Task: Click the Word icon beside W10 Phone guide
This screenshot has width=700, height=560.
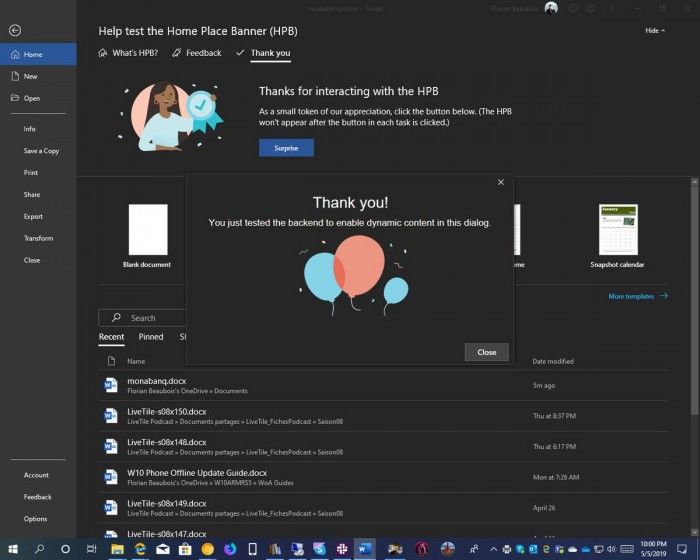Action: (111, 477)
